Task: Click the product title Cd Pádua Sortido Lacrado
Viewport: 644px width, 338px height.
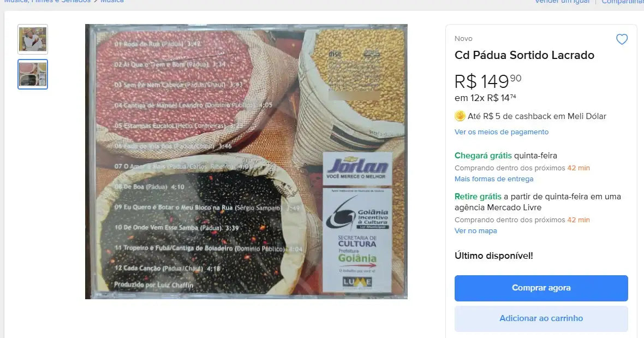Action: (x=524, y=55)
